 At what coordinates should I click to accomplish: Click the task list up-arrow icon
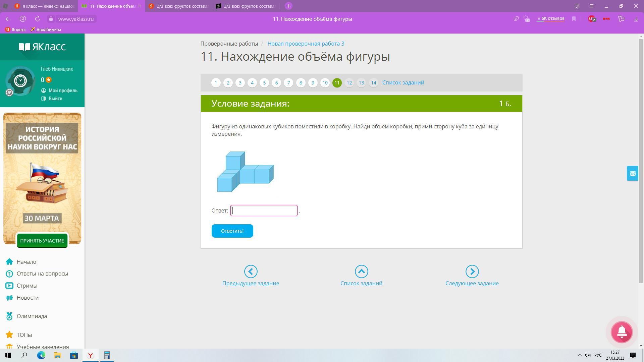[361, 271]
